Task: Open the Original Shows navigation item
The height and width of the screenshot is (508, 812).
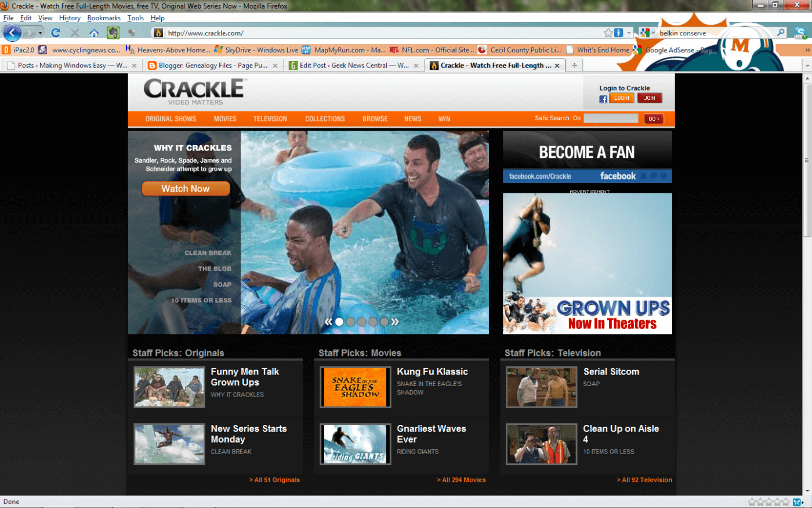Action: 171,119
